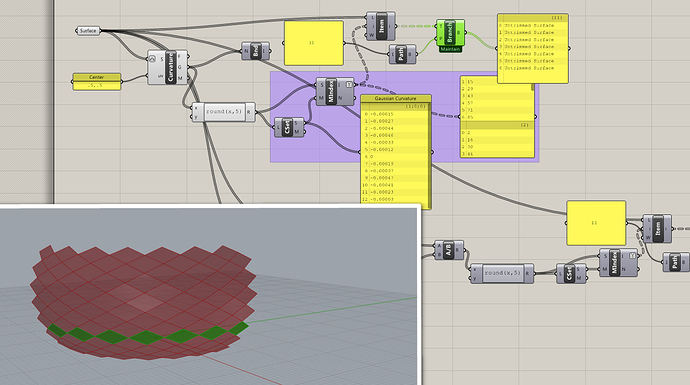Click the Curvature component
This screenshot has height=385, width=690.
pos(168,67)
